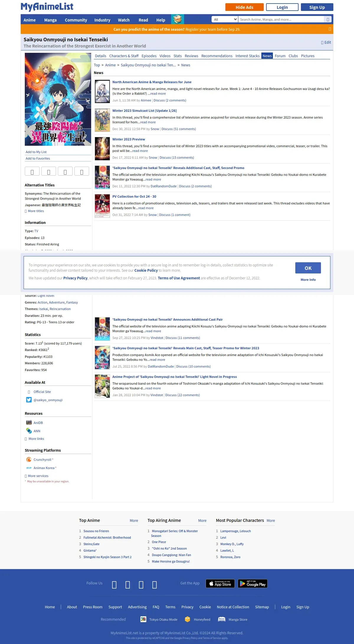The width and height of the screenshot is (354, 644).
Task: Click the Honeyfeed icon
Action: (x=187, y=619)
